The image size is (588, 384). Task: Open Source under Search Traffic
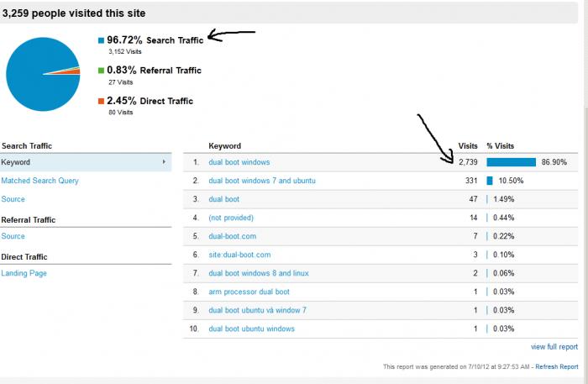[x=13, y=199]
